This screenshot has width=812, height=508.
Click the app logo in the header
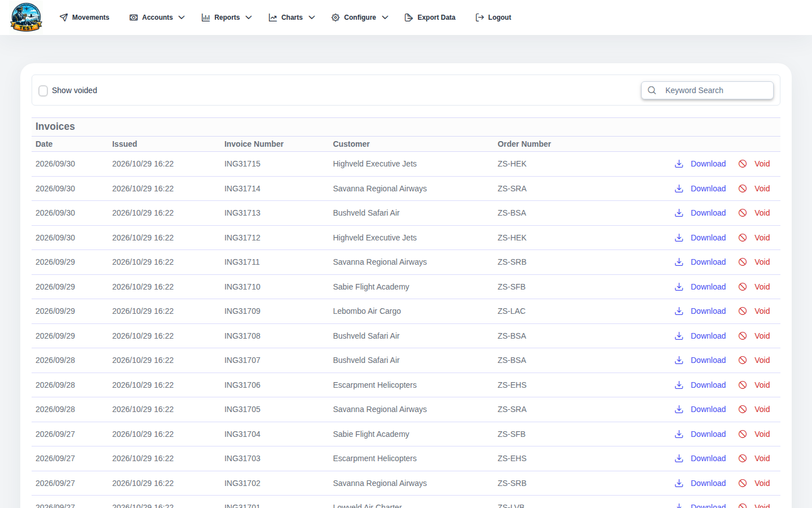26,17
